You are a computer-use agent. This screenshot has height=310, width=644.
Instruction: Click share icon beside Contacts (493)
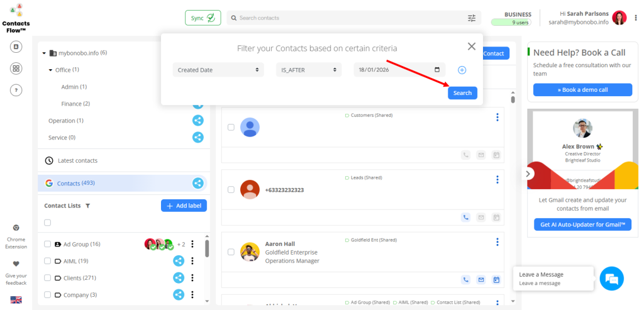(197, 183)
